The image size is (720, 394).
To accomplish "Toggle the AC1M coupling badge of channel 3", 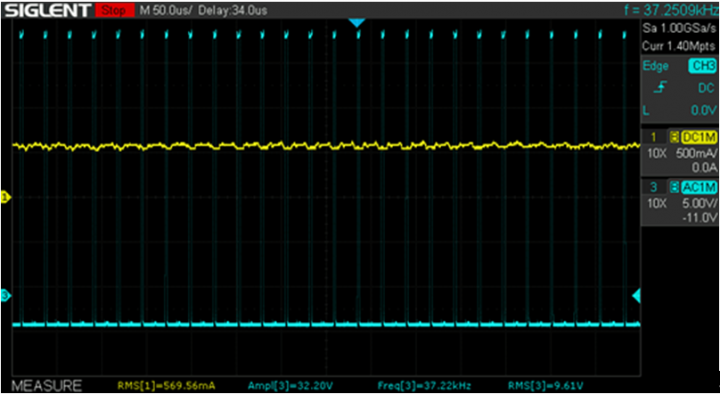I will (x=698, y=187).
